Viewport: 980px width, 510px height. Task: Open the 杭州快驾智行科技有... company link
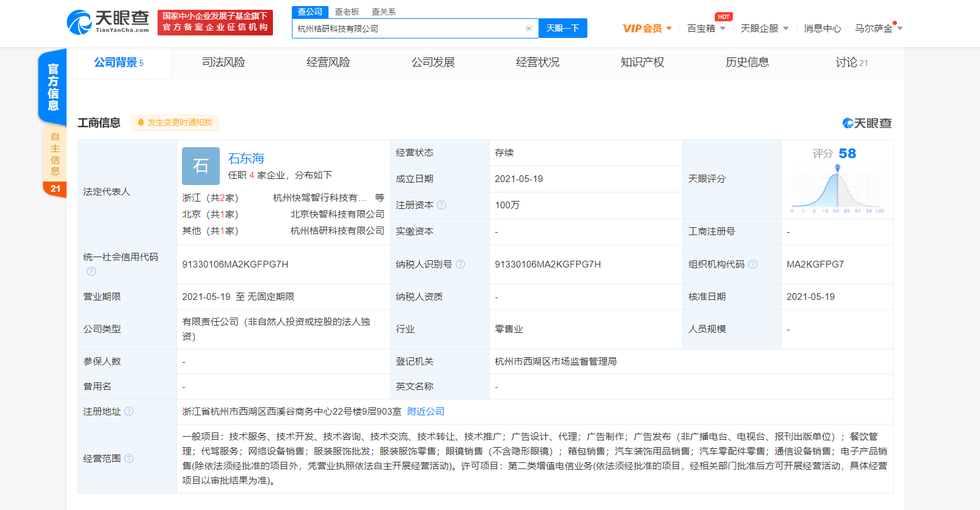tap(320, 198)
